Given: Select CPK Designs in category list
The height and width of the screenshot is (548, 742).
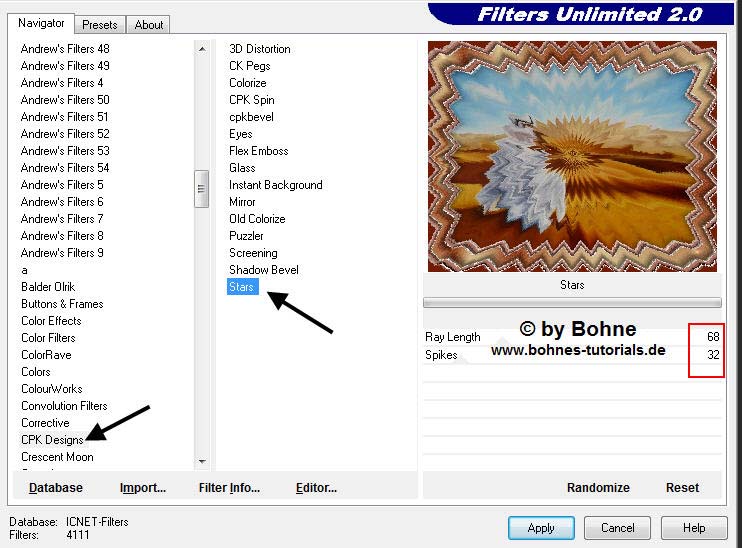Looking at the screenshot, I should pyautogui.click(x=52, y=440).
